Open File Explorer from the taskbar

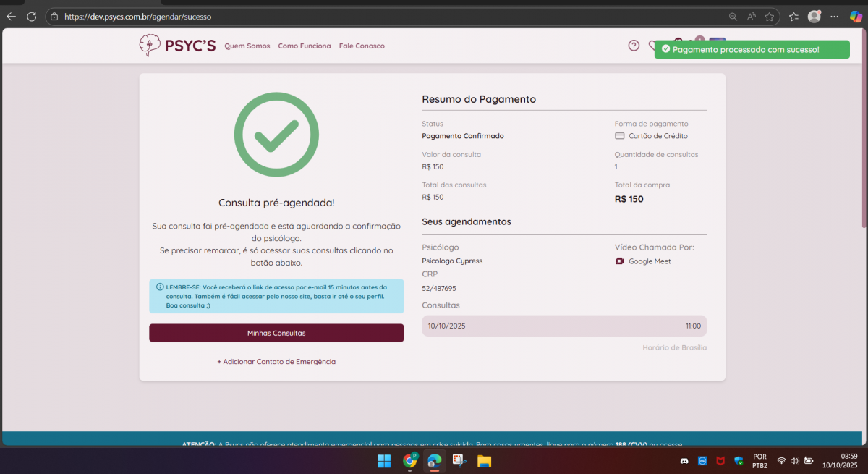484,461
